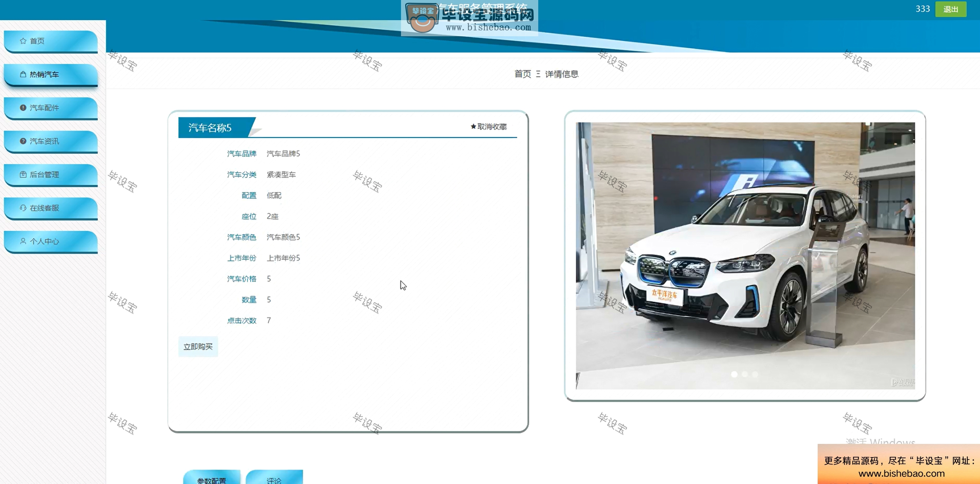Click the 汽车价格 label

click(x=241, y=279)
